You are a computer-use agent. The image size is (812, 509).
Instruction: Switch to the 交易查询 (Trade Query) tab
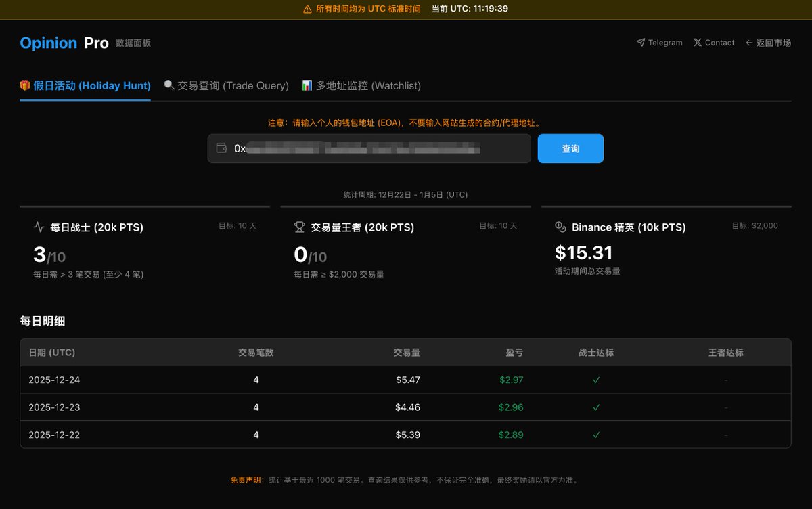[x=226, y=86]
